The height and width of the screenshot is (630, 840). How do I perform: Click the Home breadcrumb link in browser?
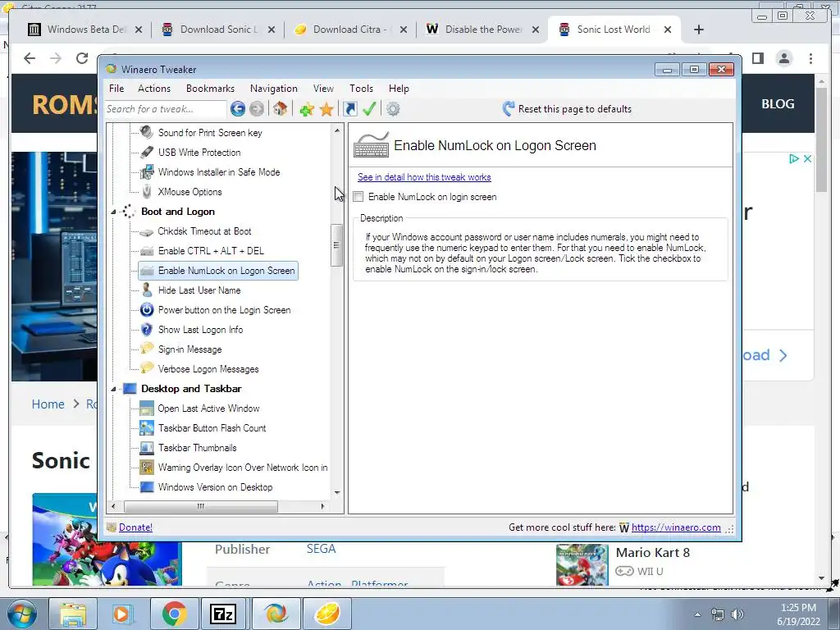click(48, 404)
